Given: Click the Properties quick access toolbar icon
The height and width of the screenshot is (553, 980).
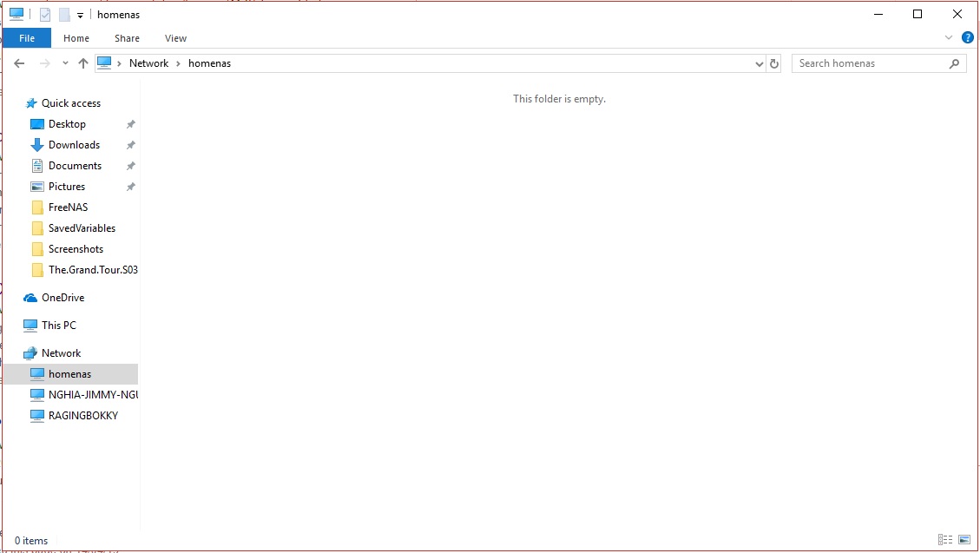Looking at the screenshot, I should 45,15.
